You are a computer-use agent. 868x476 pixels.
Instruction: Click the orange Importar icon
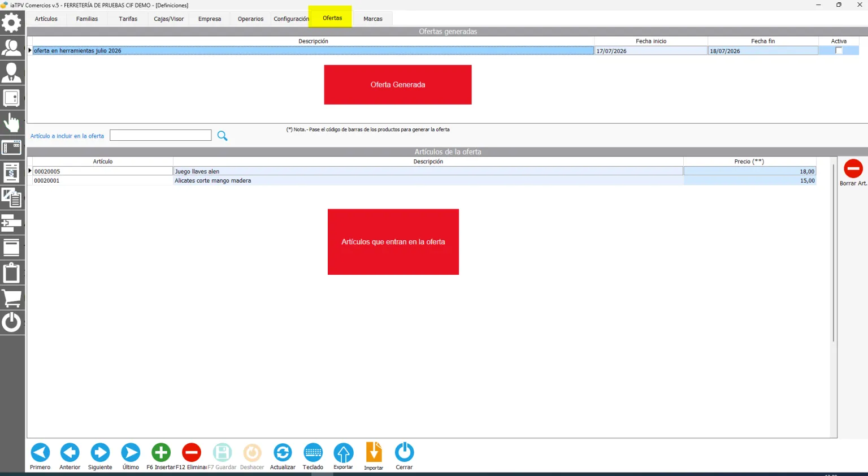click(374, 452)
